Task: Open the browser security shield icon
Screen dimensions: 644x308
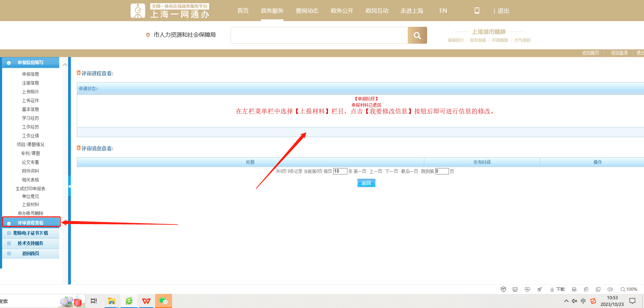Action: tap(503, 289)
